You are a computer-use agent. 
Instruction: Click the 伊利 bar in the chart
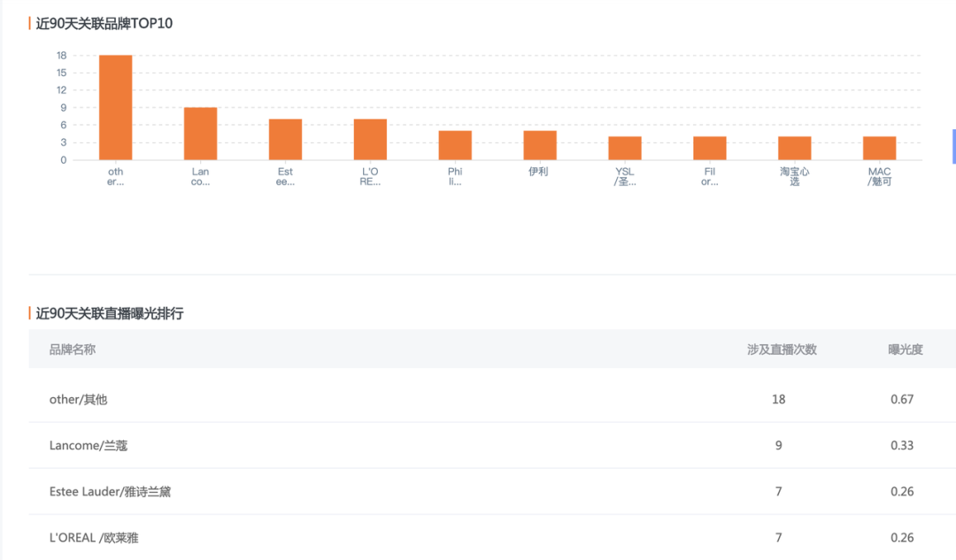click(x=540, y=146)
